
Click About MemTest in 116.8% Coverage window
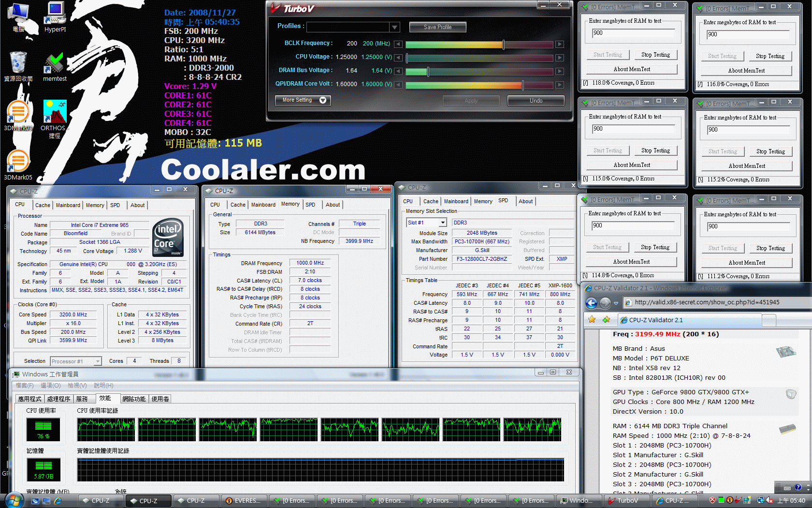746,71
